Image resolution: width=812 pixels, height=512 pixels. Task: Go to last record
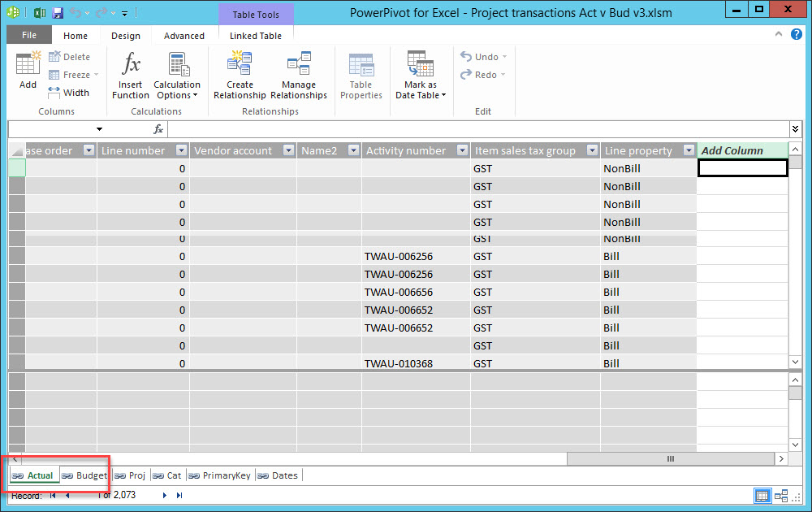pyautogui.click(x=179, y=496)
